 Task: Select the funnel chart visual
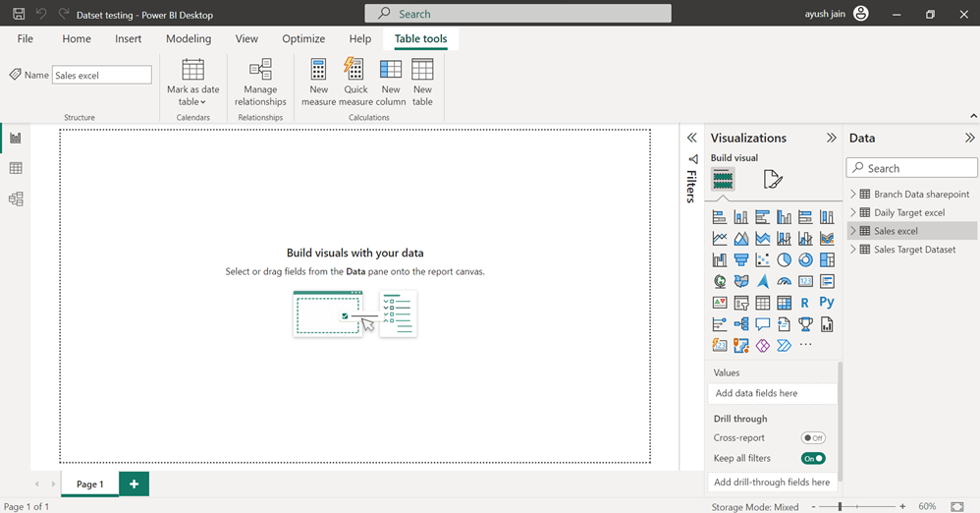point(741,259)
